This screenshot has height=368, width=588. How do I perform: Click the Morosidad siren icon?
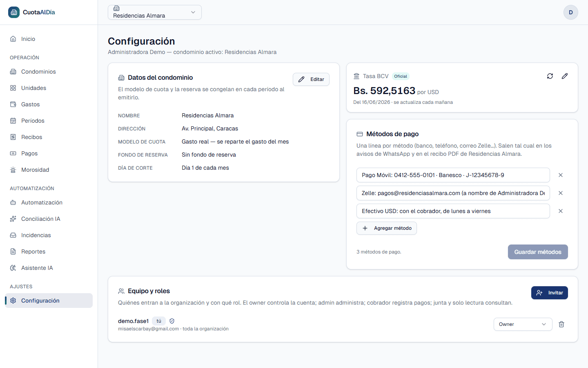click(x=13, y=170)
